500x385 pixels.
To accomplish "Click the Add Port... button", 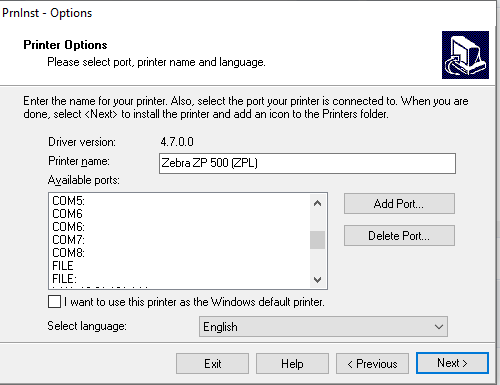I will (399, 204).
